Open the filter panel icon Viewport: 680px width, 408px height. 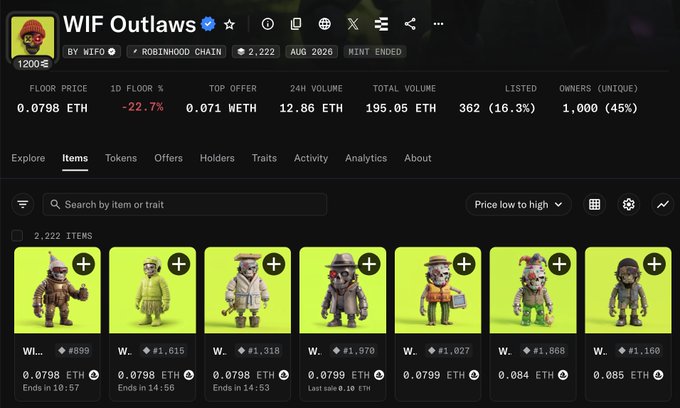click(x=23, y=204)
